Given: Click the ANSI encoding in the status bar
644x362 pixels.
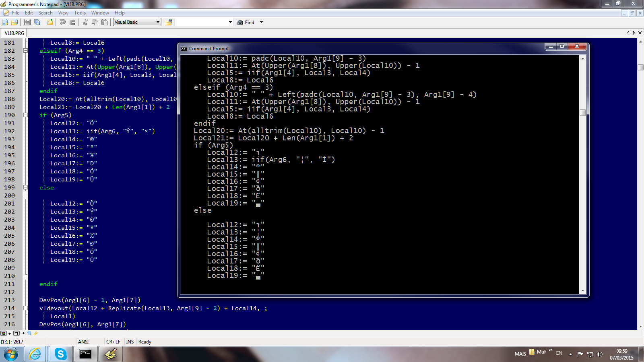Looking at the screenshot, I should (x=83, y=342).
